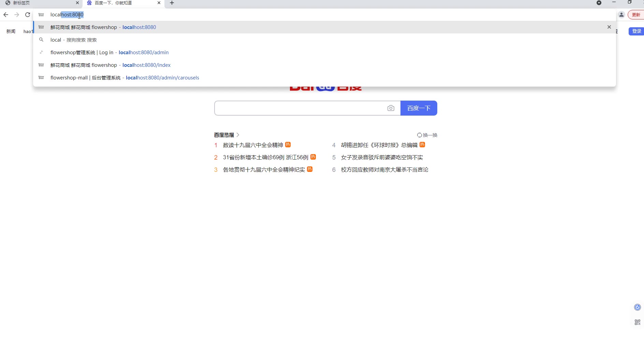This screenshot has height=341, width=644.
Task: Click the browser forward arrow
Action: point(17,15)
